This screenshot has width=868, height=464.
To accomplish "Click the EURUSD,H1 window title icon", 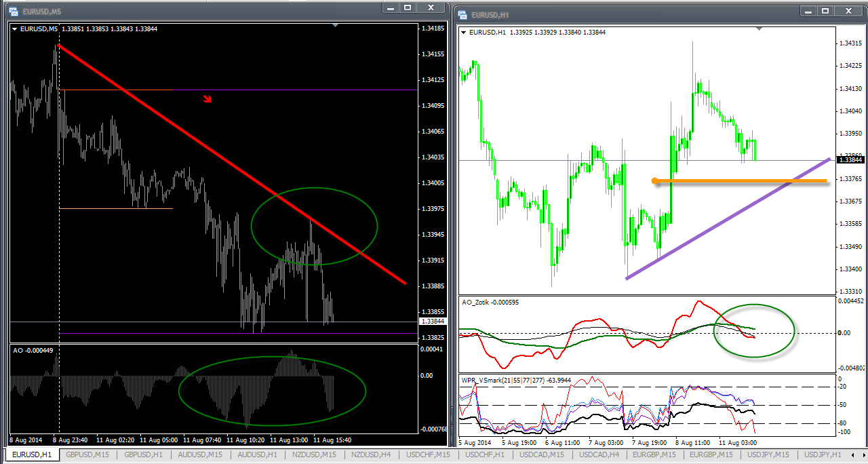I will 462,14.
